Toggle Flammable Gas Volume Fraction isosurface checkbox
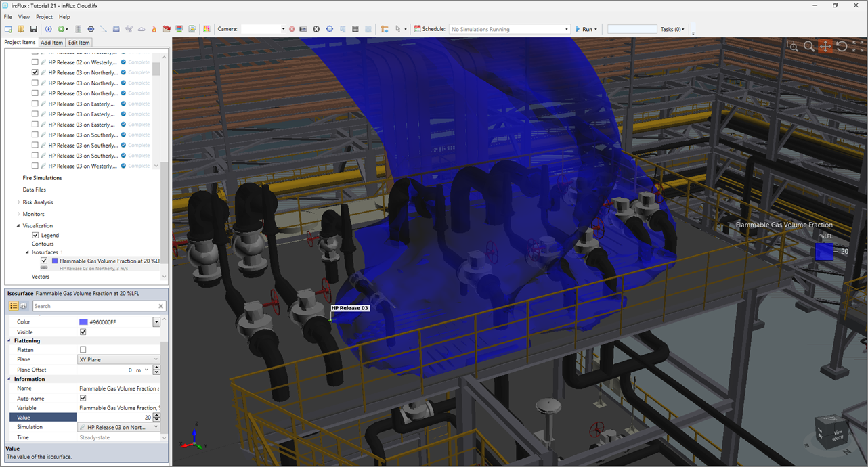Image resolution: width=868 pixels, height=467 pixels. [44, 261]
